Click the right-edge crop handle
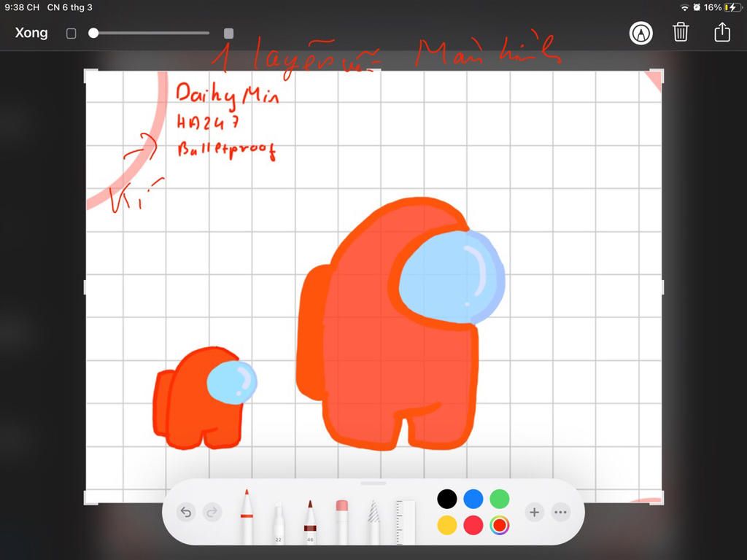The width and height of the screenshot is (747, 560). 662,287
